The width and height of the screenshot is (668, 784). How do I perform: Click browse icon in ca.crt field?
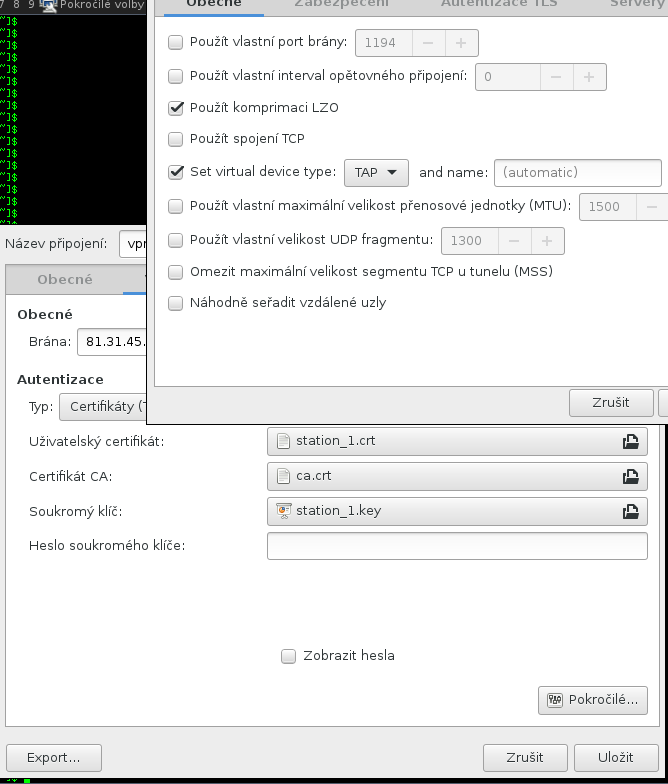(630, 476)
